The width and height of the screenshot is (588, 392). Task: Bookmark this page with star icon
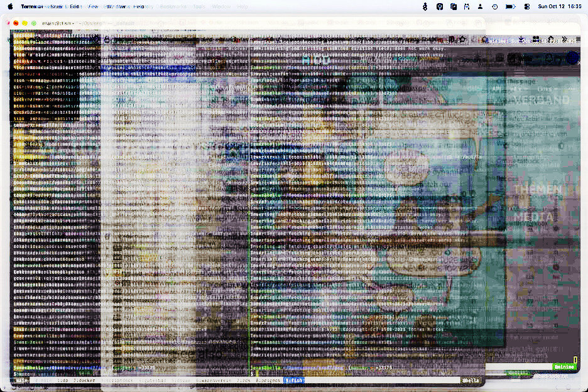coord(463,39)
